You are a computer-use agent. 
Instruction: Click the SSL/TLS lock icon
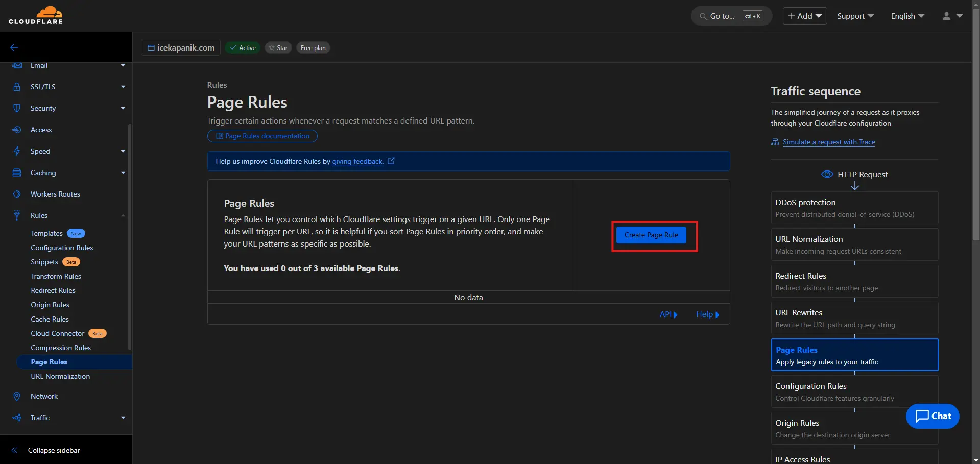17,87
